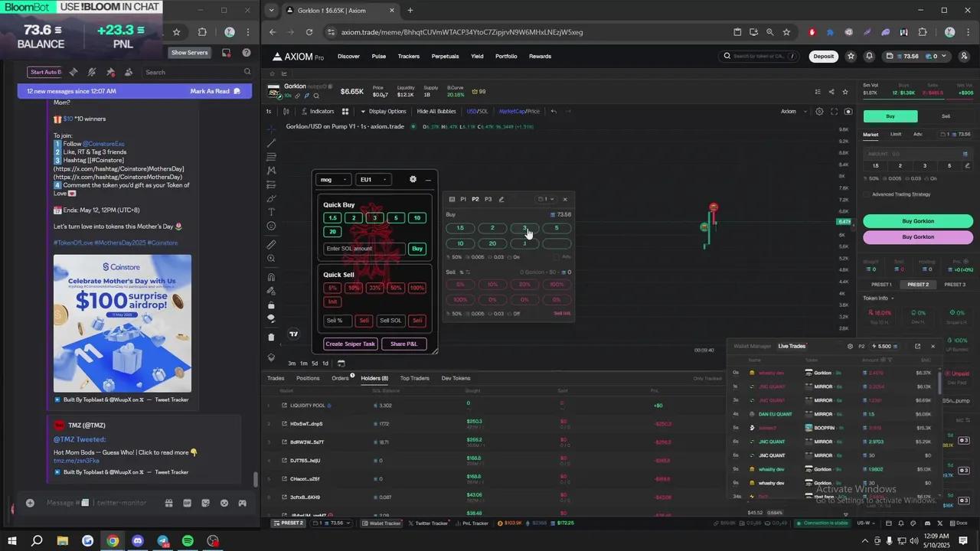Toggle lock all drawings padlock icon

tap(271, 305)
